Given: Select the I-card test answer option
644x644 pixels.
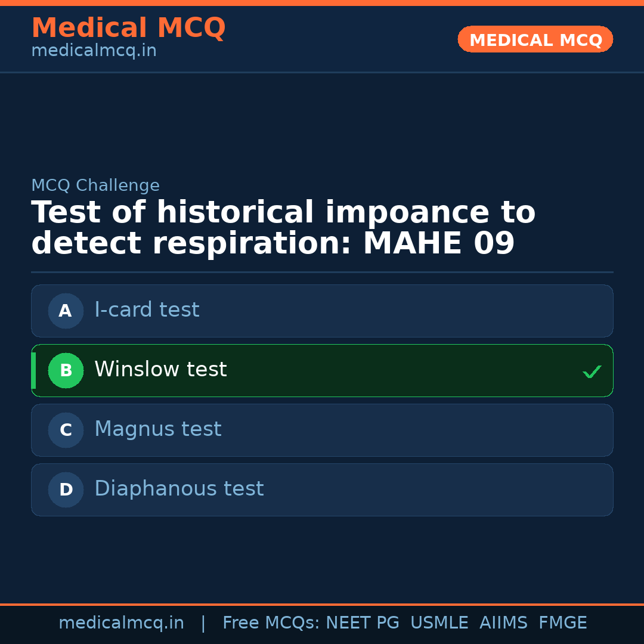Looking at the screenshot, I should click(x=322, y=311).
